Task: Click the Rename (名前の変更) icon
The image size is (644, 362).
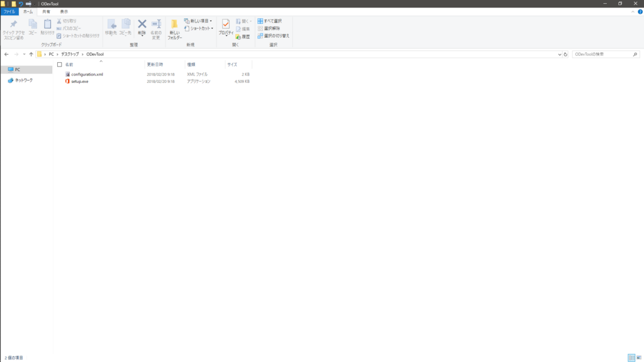Action: tap(156, 25)
